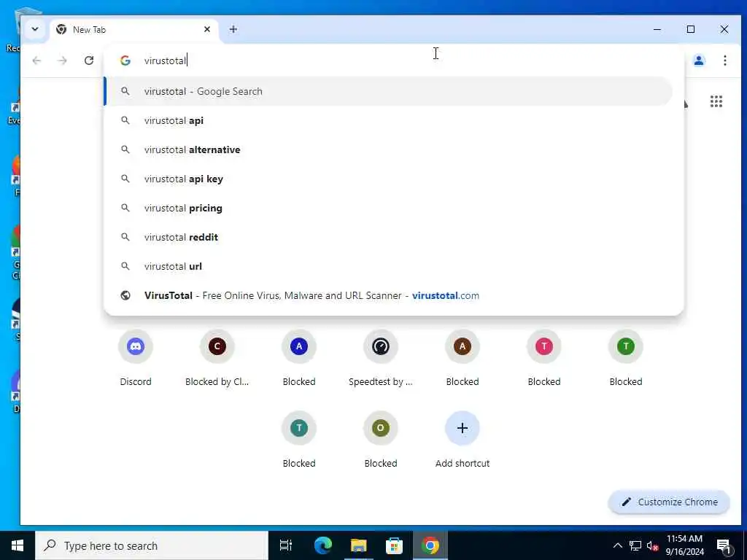Open the Windows Start menu

[18, 545]
